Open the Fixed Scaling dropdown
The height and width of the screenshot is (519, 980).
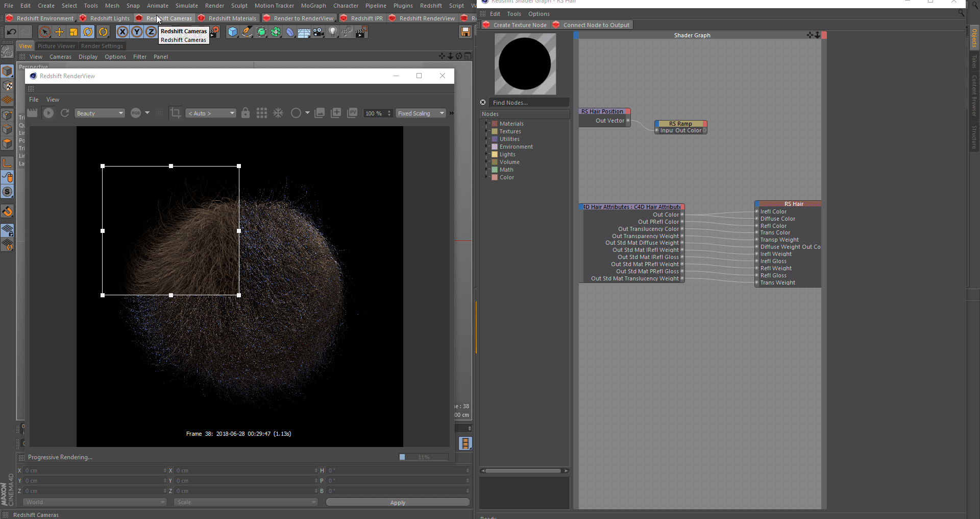point(421,113)
